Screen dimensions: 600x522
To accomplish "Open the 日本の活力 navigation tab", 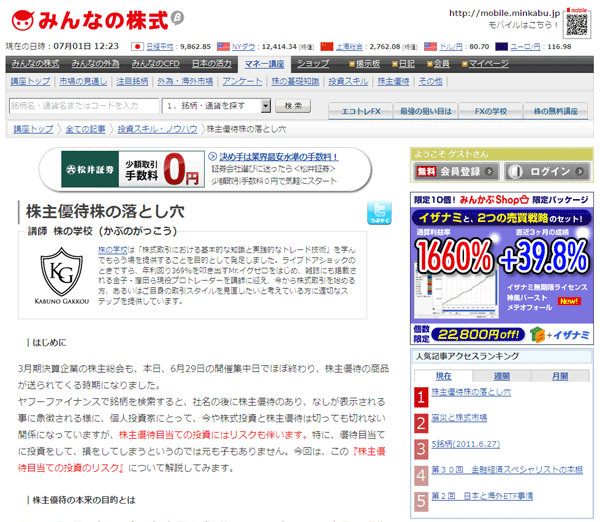I will click(213, 63).
